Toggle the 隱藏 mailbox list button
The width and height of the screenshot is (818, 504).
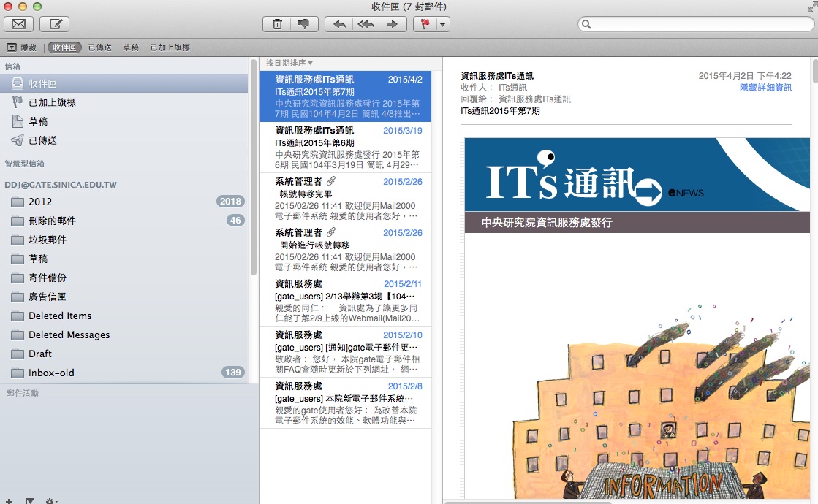pos(21,47)
